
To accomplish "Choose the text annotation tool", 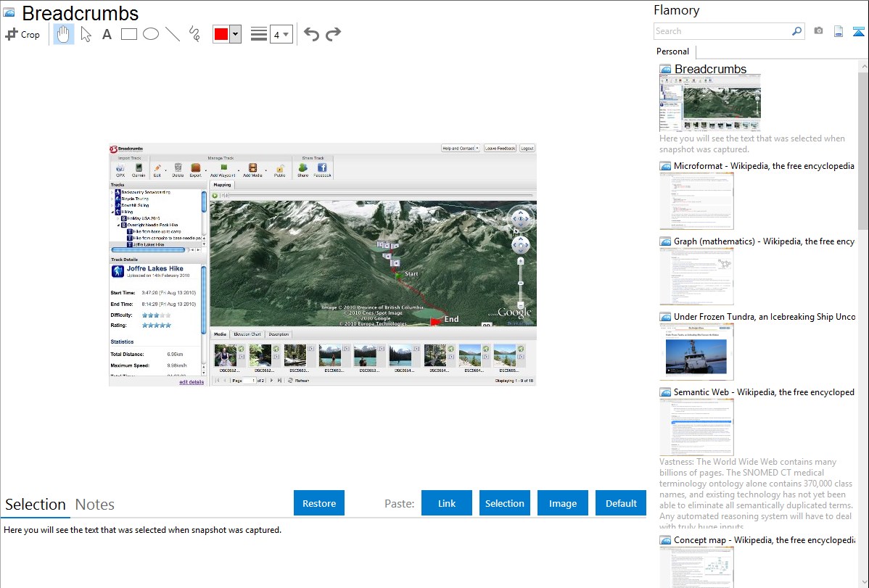I will 107,34.
